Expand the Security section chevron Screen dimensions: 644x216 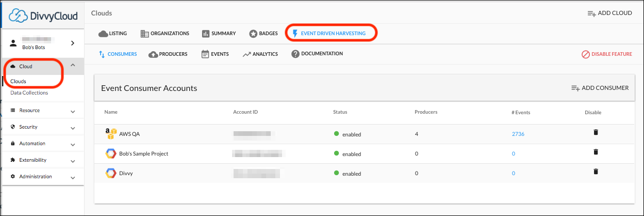pyautogui.click(x=73, y=128)
